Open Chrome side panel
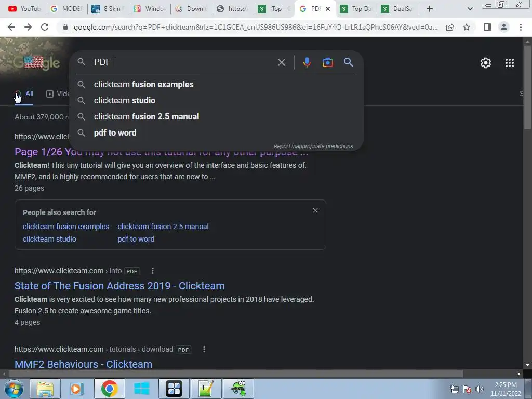Screen dimensions: 532x399 pyautogui.click(x=487, y=27)
